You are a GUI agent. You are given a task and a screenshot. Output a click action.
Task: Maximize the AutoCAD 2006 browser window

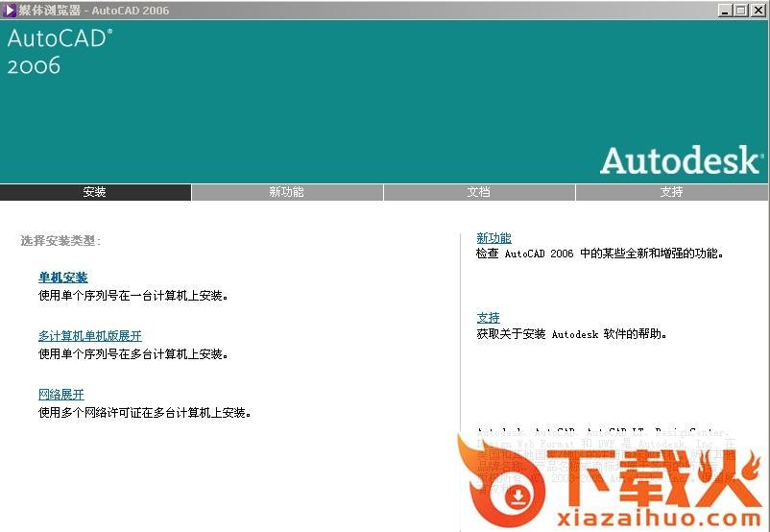pyautogui.click(x=740, y=11)
